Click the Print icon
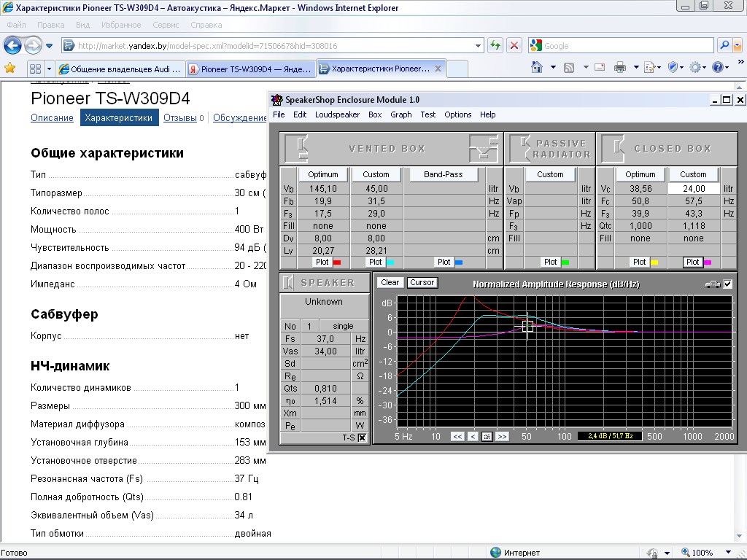Viewport: 747px width, 560px height. 620,68
